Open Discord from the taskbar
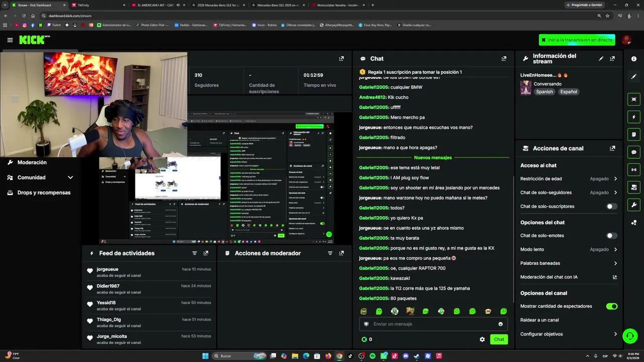This screenshot has height=362, width=644. pyautogui.click(x=406, y=356)
